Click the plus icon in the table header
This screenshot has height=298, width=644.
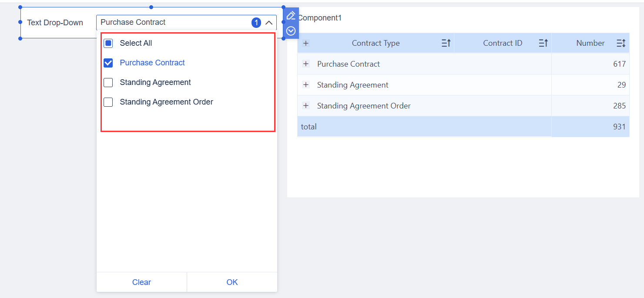point(306,43)
